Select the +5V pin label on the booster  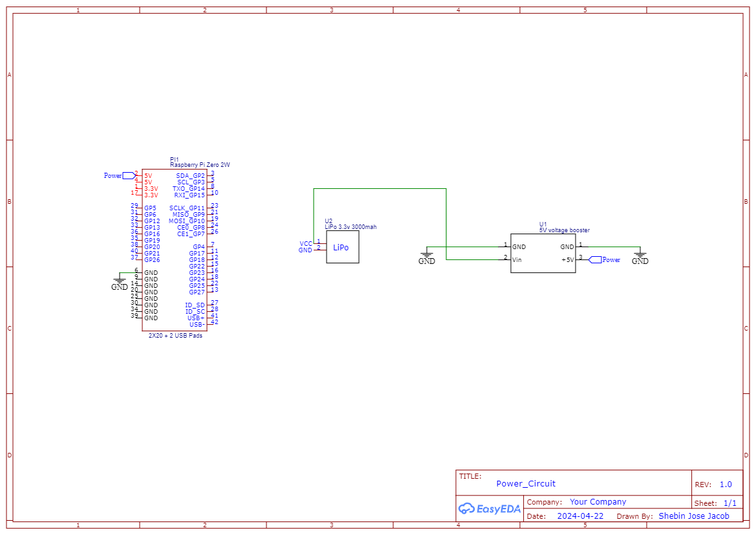(567, 259)
